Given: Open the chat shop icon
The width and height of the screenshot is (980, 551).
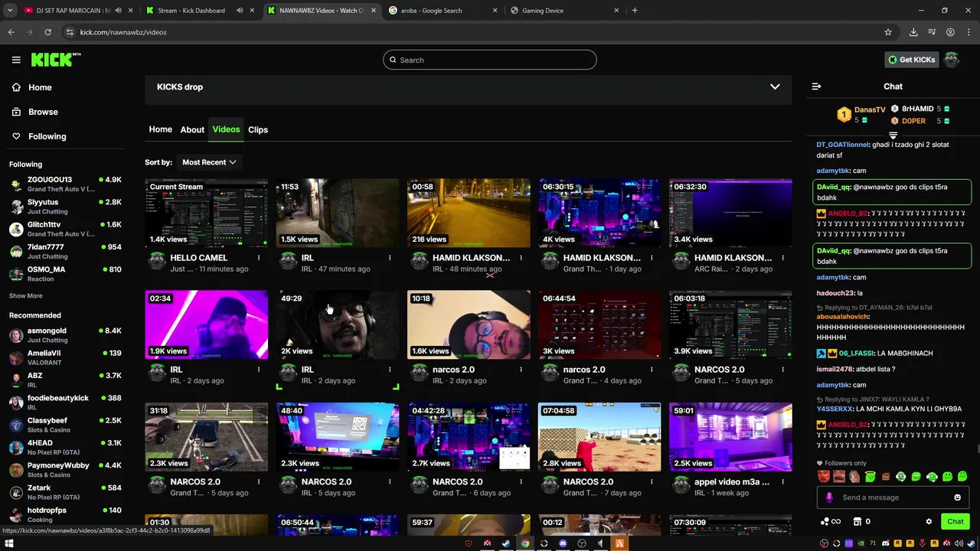Looking at the screenshot, I should click(x=857, y=522).
